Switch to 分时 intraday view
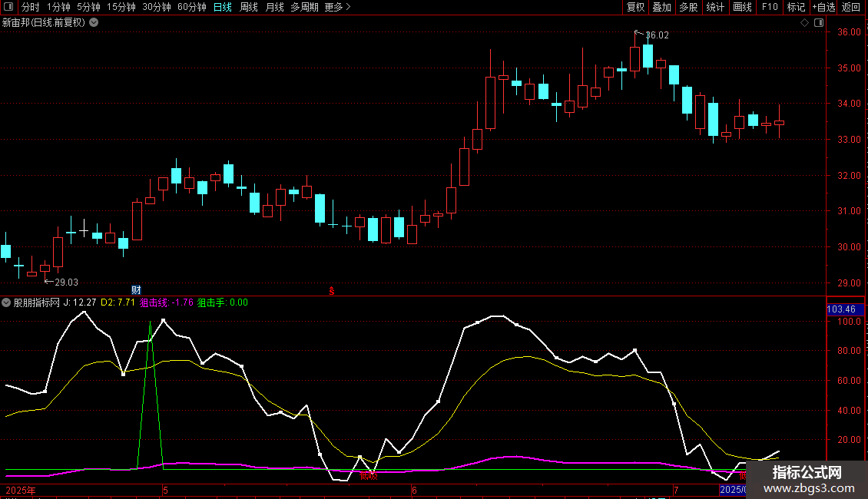Image resolution: width=868 pixels, height=499 pixels. tap(31, 7)
